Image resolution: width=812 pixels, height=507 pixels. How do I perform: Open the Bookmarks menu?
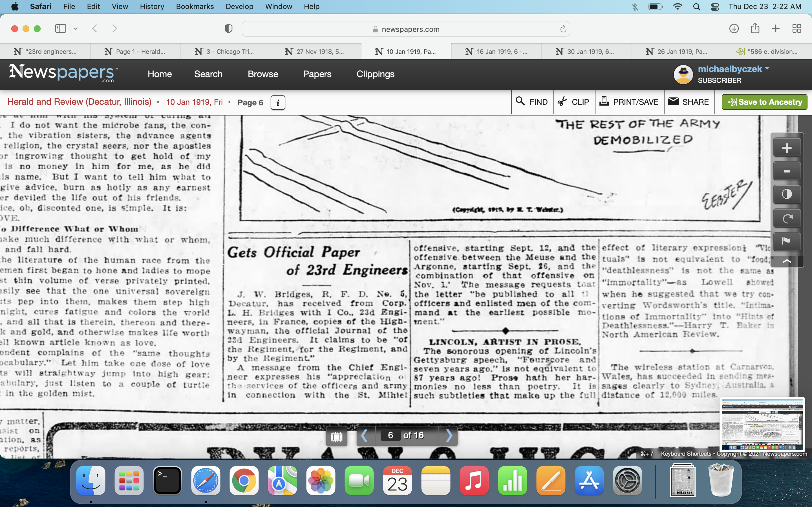(x=195, y=6)
